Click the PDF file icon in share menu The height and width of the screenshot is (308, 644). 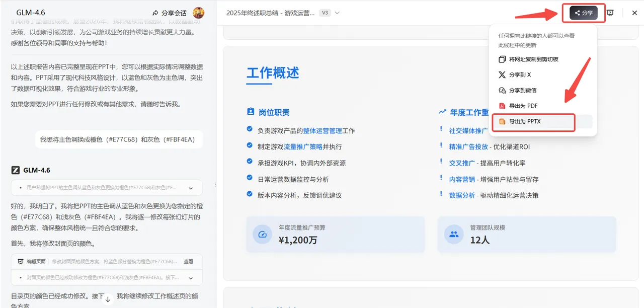pos(502,106)
